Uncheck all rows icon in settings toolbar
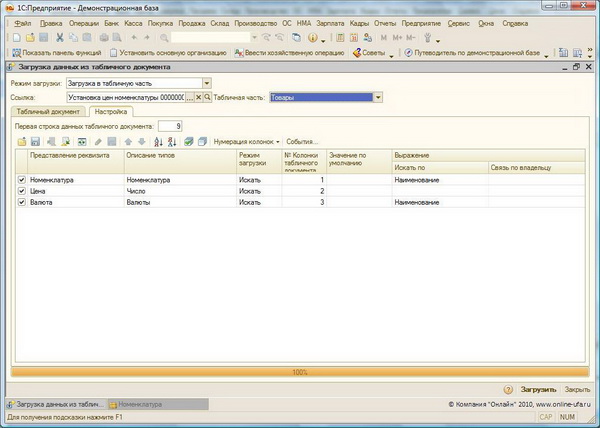Screen dimensions: 600x428 click(x=202, y=142)
